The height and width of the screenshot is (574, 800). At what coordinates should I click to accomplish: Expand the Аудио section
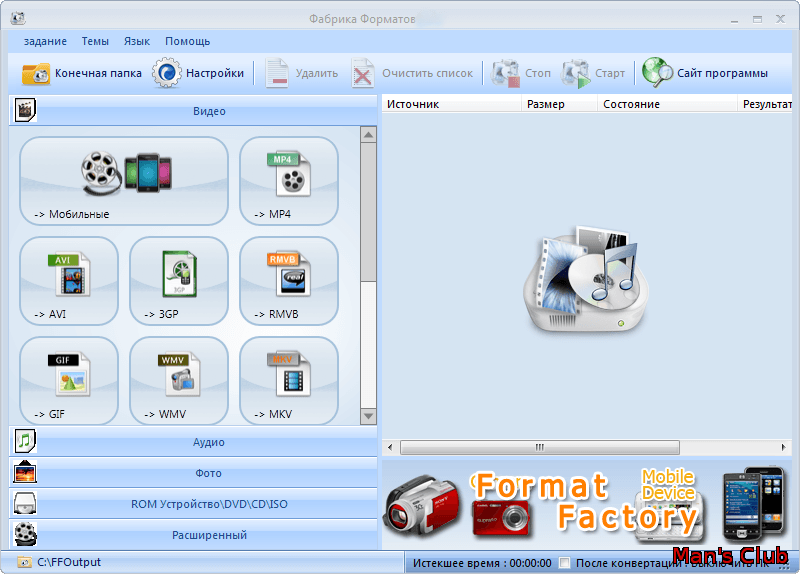coord(193,442)
